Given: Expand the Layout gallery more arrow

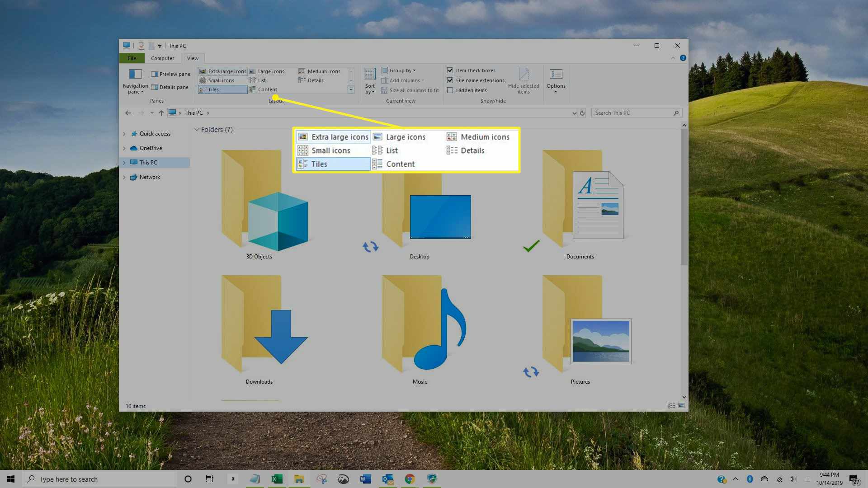Looking at the screenshot, I should click(351, 89).
